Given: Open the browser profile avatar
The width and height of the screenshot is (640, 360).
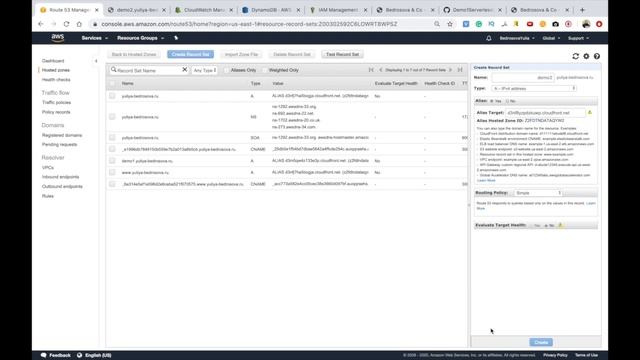Looking at the screenshot, I should click(x=586, y=24).
